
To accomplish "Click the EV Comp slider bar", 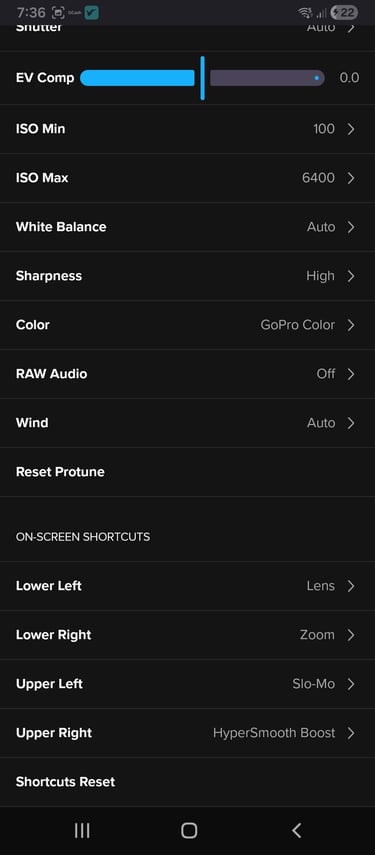I will [x=202, y=78].
